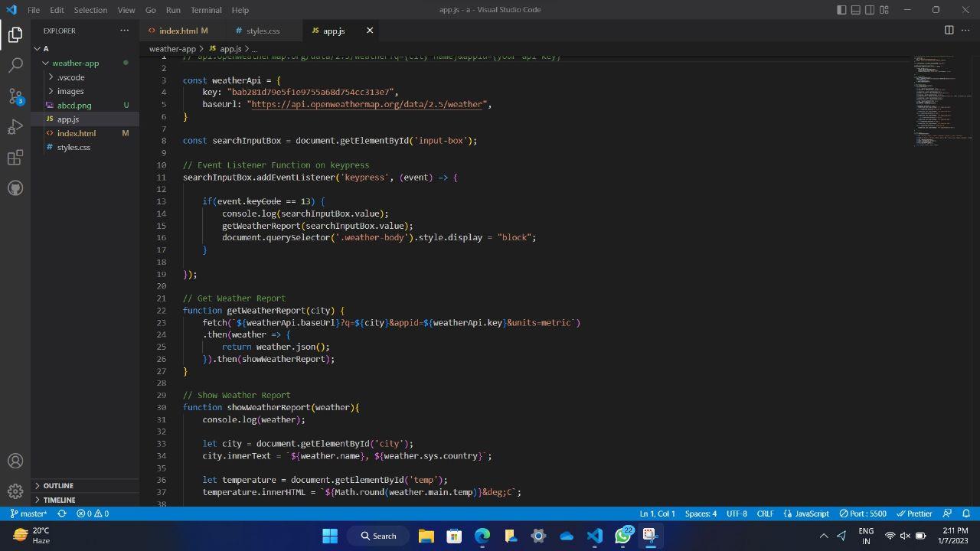Go to line via Ln 1, Col 1

[657, 514]
